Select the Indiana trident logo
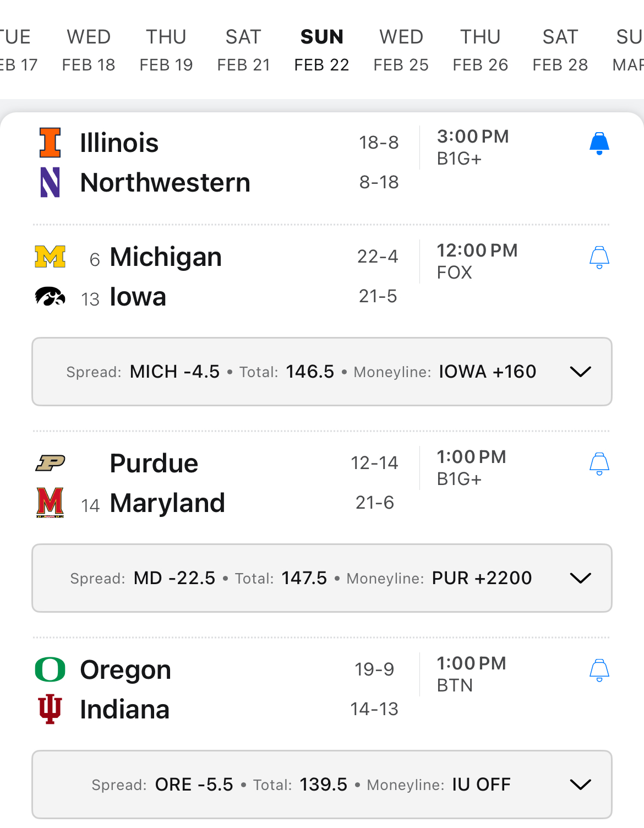Viewport: 644px width, 828px height. (x=50, y=709)
